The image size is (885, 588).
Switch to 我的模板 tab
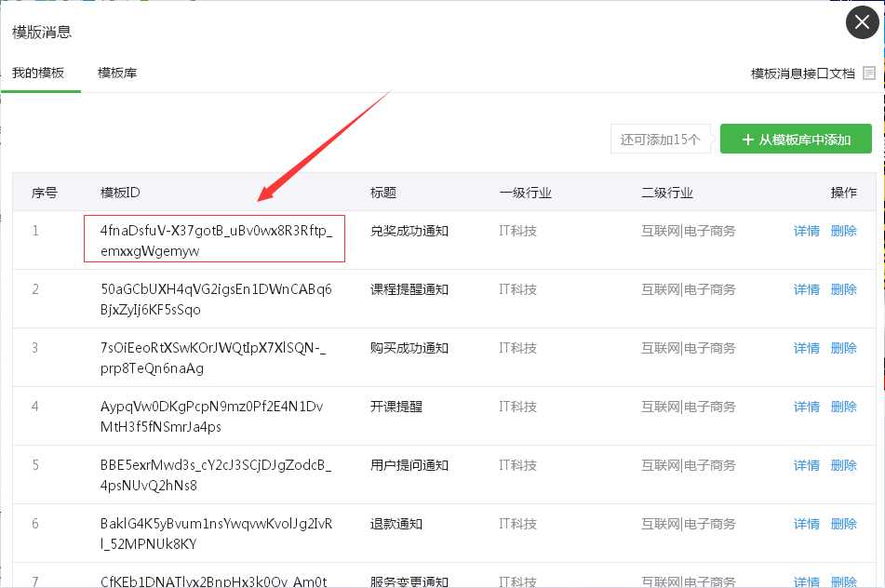(x=38, y=73)
